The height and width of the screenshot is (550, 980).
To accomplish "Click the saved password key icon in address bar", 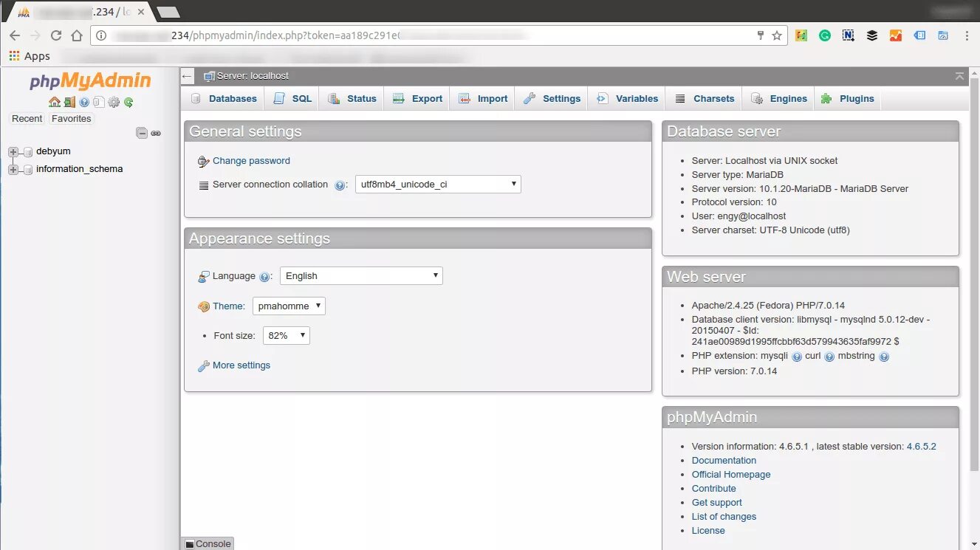I will (761, 35).
